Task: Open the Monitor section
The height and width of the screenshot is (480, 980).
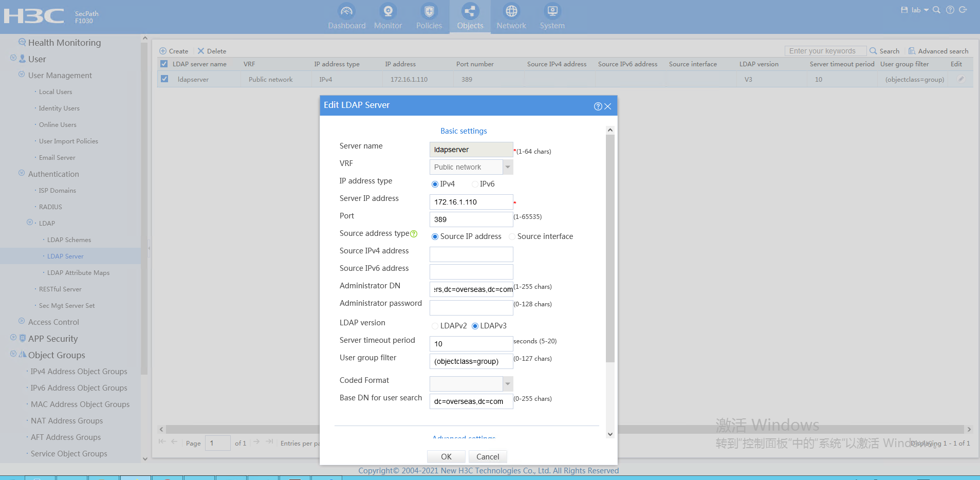Action: (388, 17)
